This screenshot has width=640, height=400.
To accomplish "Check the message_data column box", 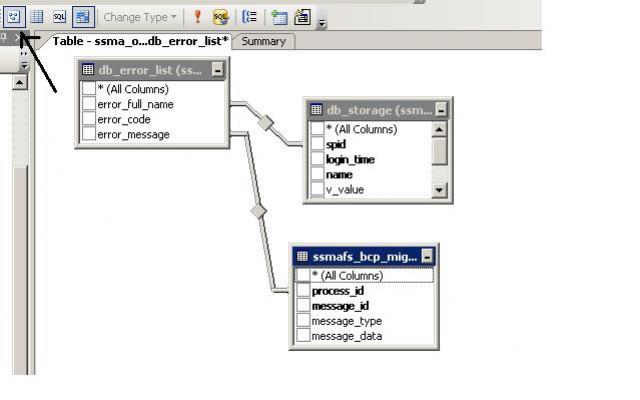I will tap(303, 336).
